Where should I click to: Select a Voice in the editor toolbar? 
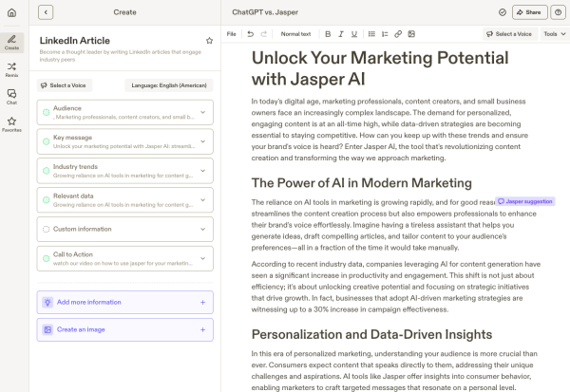510,34
